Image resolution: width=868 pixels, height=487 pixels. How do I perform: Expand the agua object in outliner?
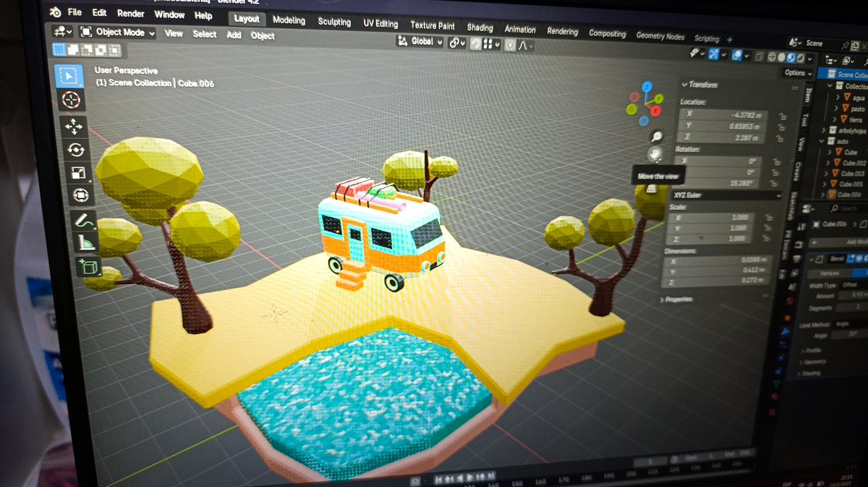[x=838, y=98]
